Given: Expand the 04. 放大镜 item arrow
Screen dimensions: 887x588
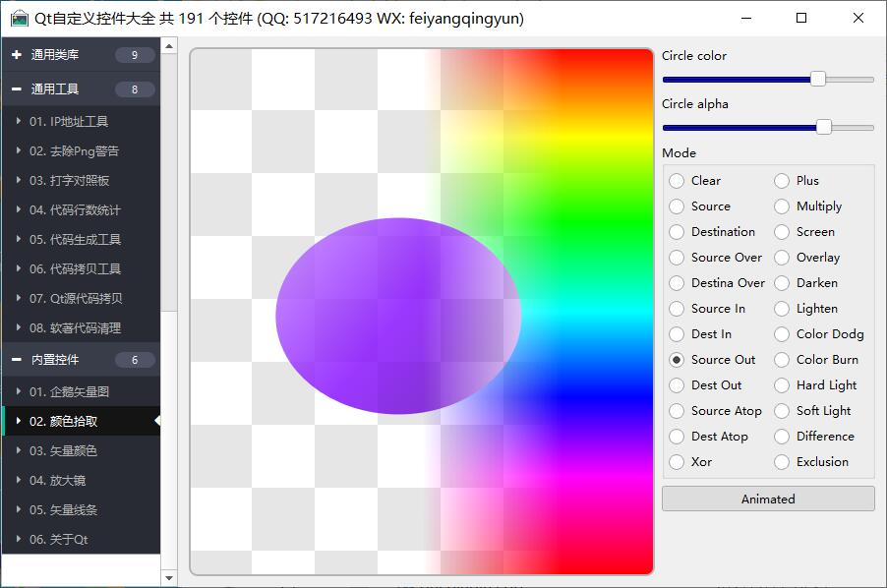Looking at the screenshot, I should pos(19,481).
